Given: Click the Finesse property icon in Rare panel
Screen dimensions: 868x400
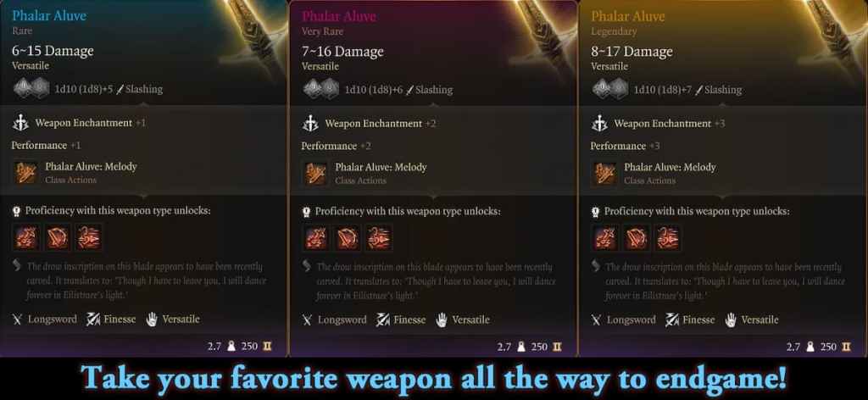Looking at the screenshot, I should click(x=92, y=319).
